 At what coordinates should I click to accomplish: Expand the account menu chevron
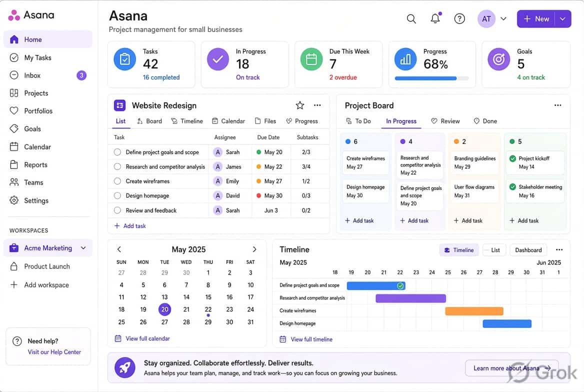pyautogui.click(x=503, y=18)
